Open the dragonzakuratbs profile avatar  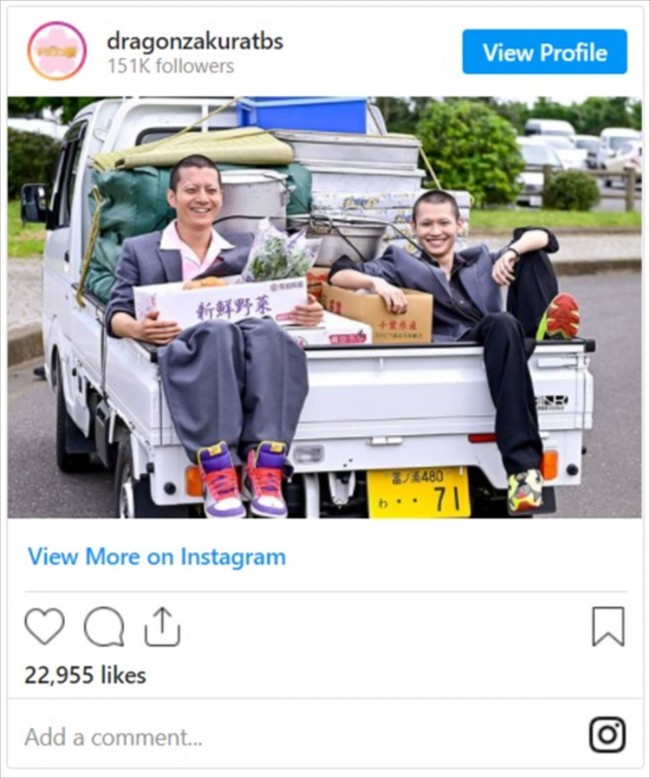[57, 51]
